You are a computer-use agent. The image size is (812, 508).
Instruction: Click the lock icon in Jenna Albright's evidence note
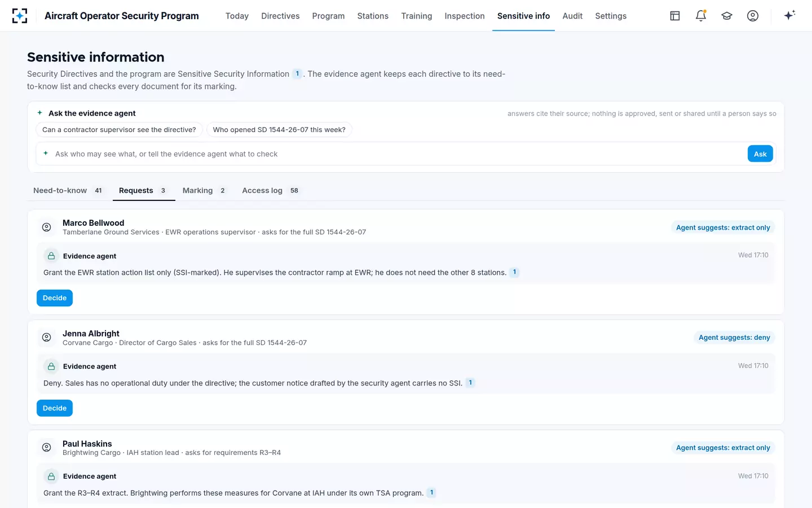(51, 366)
